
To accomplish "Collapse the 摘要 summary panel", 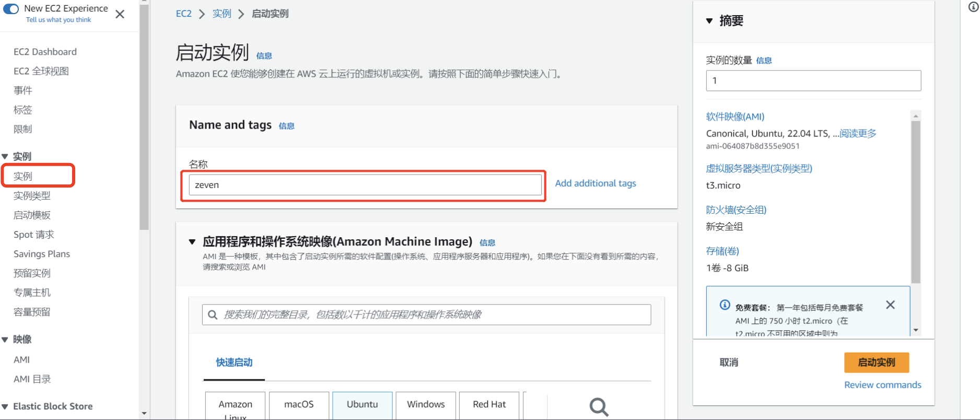I will (x=709, y=21).
